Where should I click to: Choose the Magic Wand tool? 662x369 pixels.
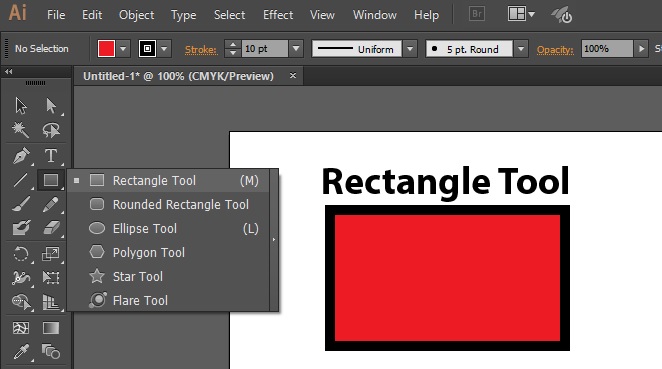(x=20, y=130)
